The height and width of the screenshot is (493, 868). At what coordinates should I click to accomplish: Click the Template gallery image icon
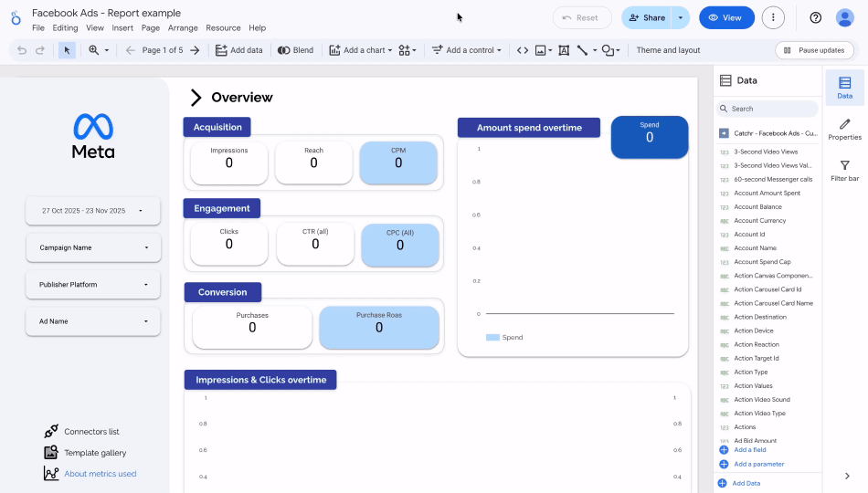(51, 452)
